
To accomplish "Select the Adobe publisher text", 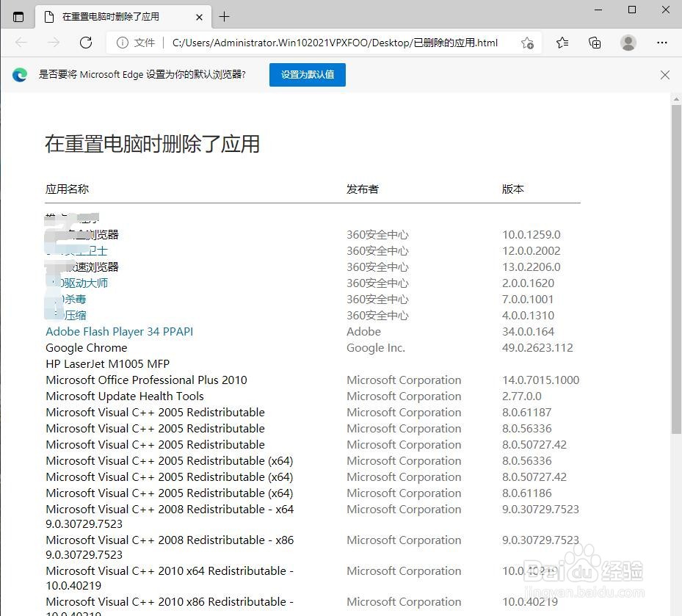I will (363, 331).
